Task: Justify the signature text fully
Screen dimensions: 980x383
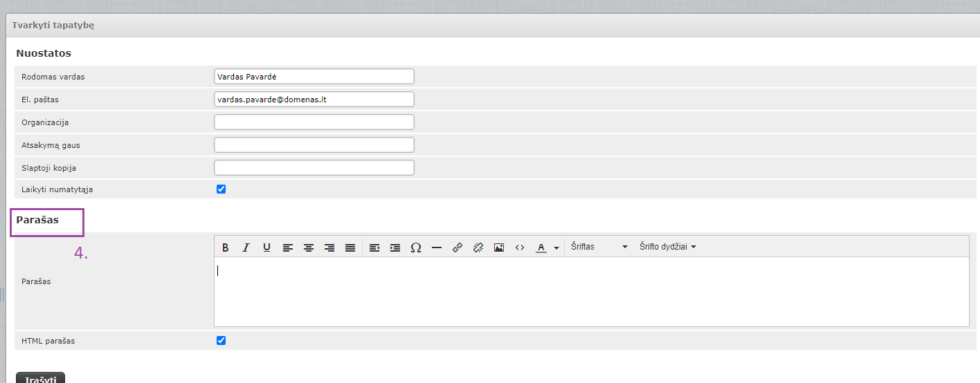Action: pyautogui.click(x=350, y=247)
